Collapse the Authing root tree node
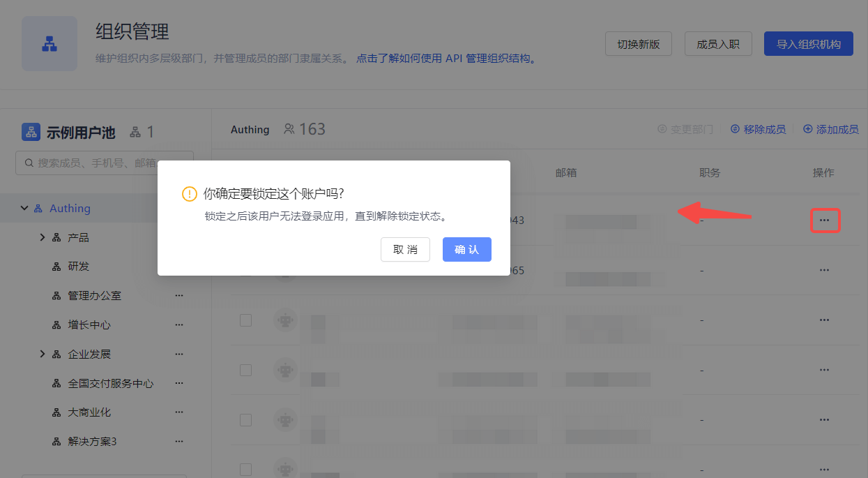The height and width of the screenshot is (478, 868). 24,208
